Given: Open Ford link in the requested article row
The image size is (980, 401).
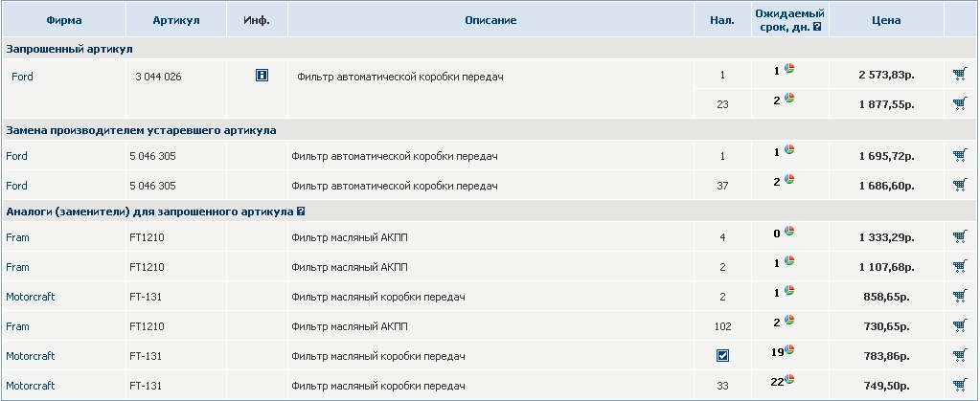Looking at the screenshot, I should [23, 77].
